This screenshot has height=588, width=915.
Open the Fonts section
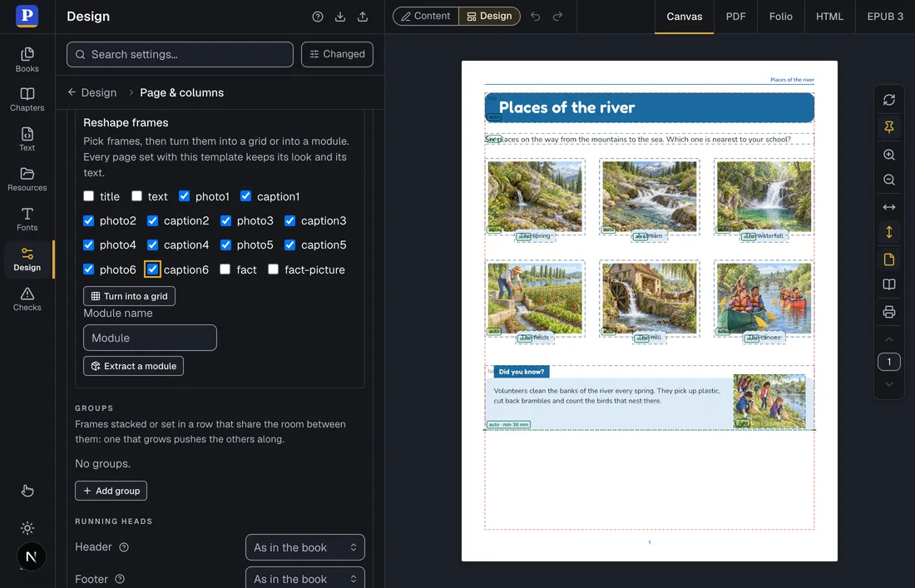[27, 220]
